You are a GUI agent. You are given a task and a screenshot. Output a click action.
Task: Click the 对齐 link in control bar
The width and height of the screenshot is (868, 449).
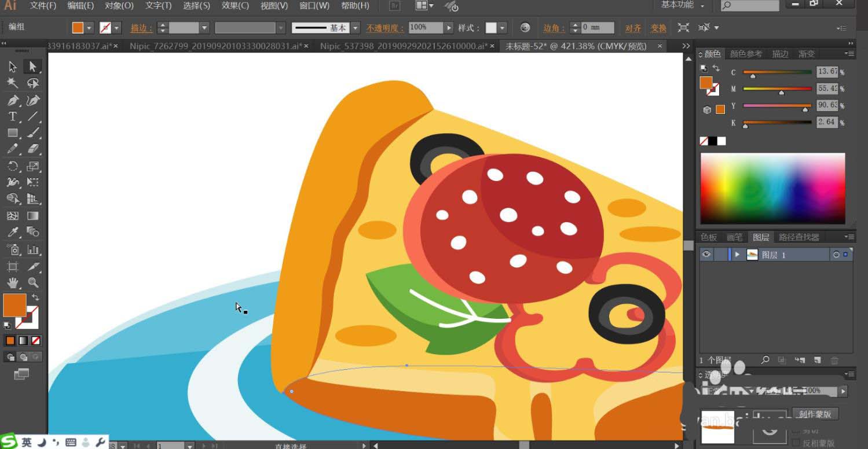pyautogui.click(x=633, y=28)
